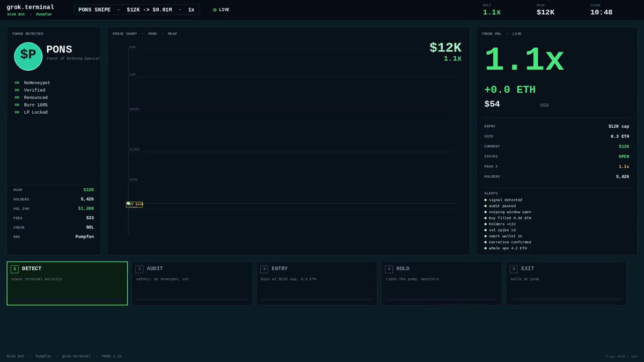This screenshot has width=644, height=362.
Task: Click the Verified check row
Action: pyautogui.click(x=30, y=90)
